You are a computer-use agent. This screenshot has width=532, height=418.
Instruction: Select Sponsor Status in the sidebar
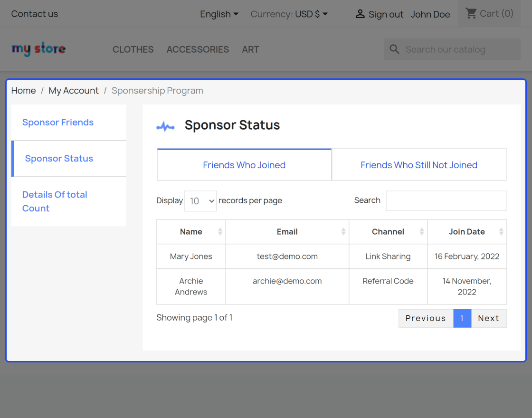(69, 159)
